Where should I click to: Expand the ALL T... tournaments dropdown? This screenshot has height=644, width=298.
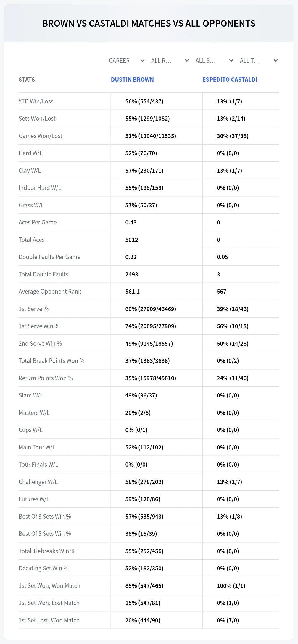pos(259,61)
